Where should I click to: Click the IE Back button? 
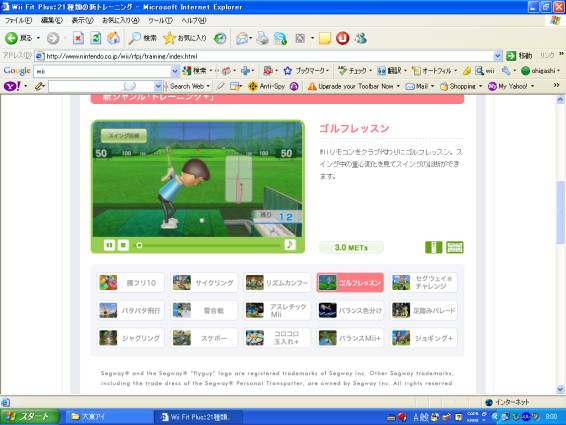19,38
